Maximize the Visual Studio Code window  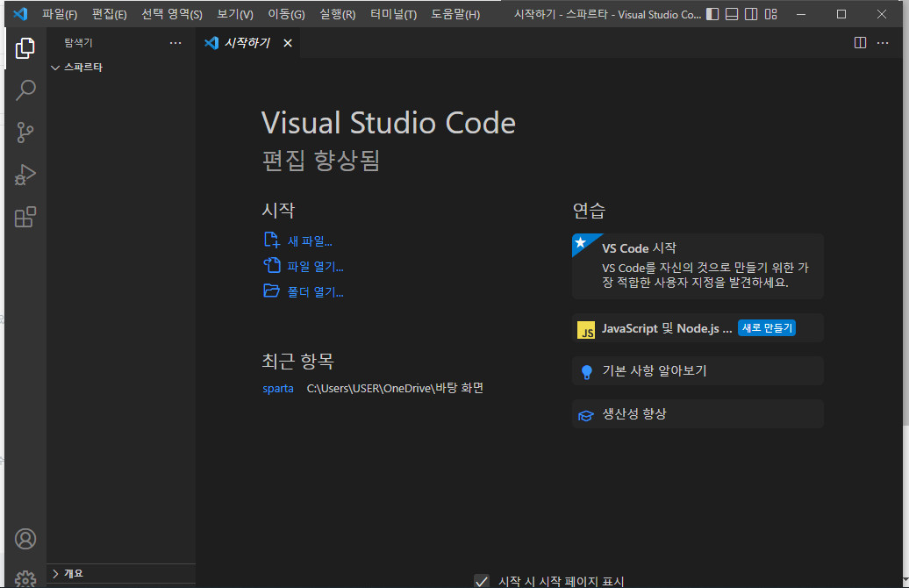pos(841,14)
